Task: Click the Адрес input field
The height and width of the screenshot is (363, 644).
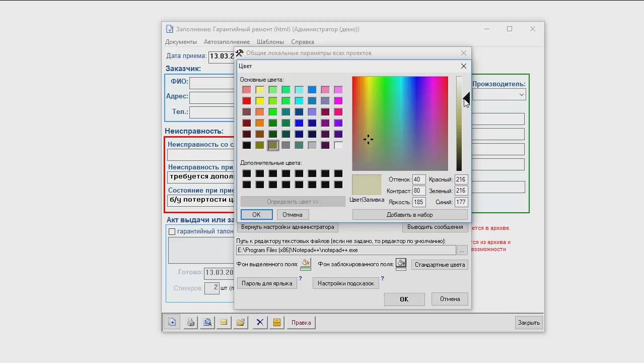Action: [211, 97]
